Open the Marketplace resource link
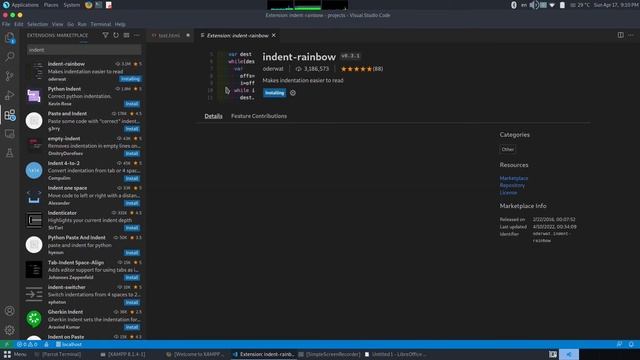The image size is (640, 360). pos(513,178)
